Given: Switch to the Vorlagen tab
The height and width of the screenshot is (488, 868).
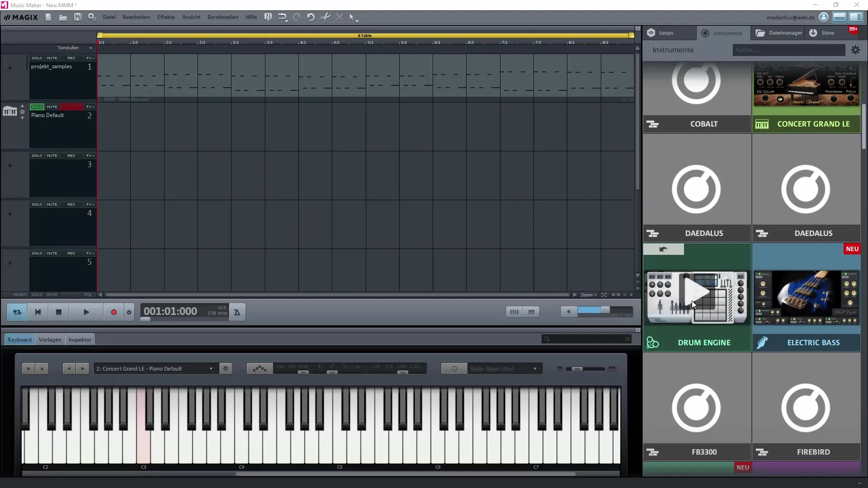Looking at the screenshot, I should pyautogui.click(x=50, y=340).
